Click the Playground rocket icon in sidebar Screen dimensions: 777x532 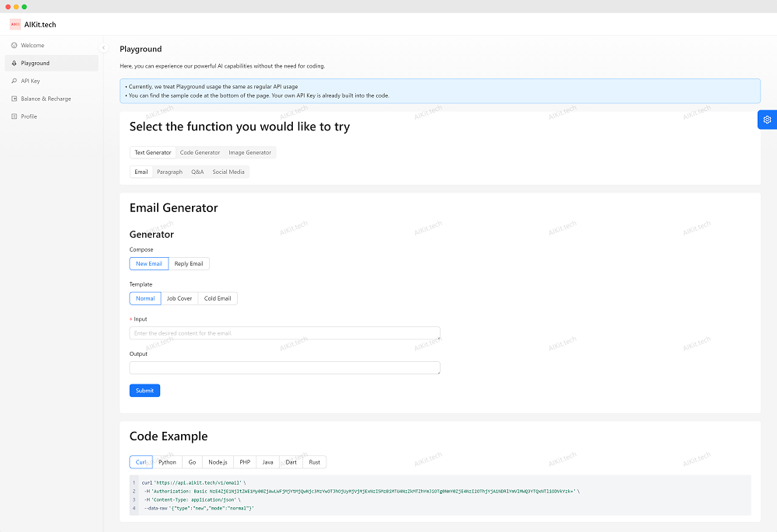[x=14, y=63]
